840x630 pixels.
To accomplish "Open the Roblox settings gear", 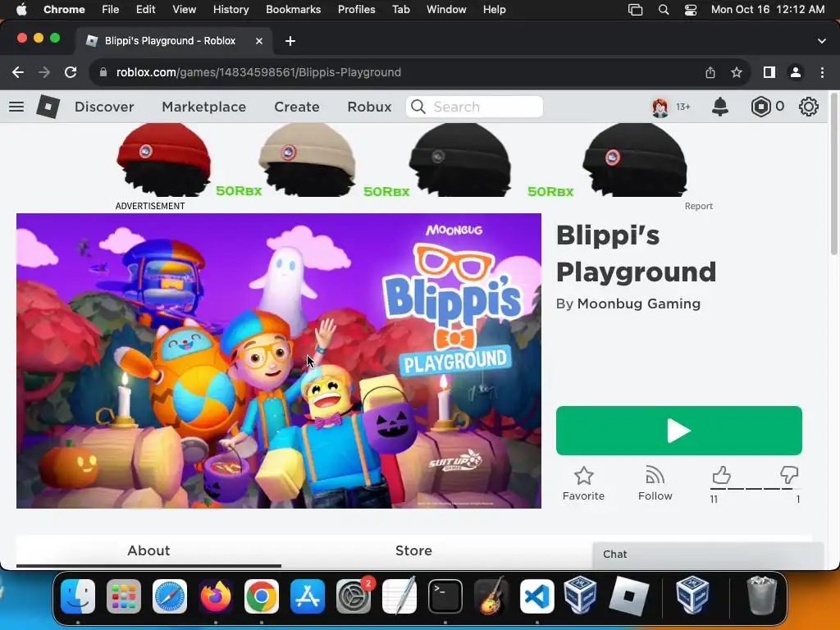I will click(x=808, y=107).
